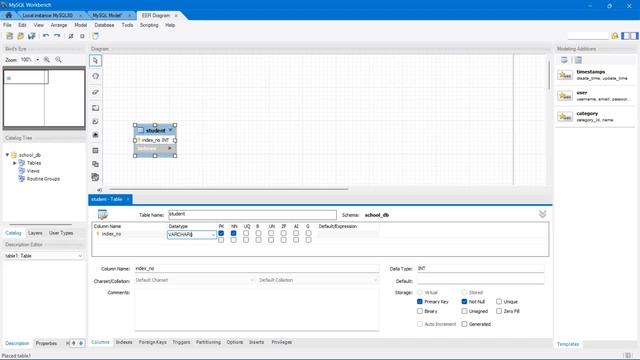Enable the Generated checkbox

coord(464,324)
